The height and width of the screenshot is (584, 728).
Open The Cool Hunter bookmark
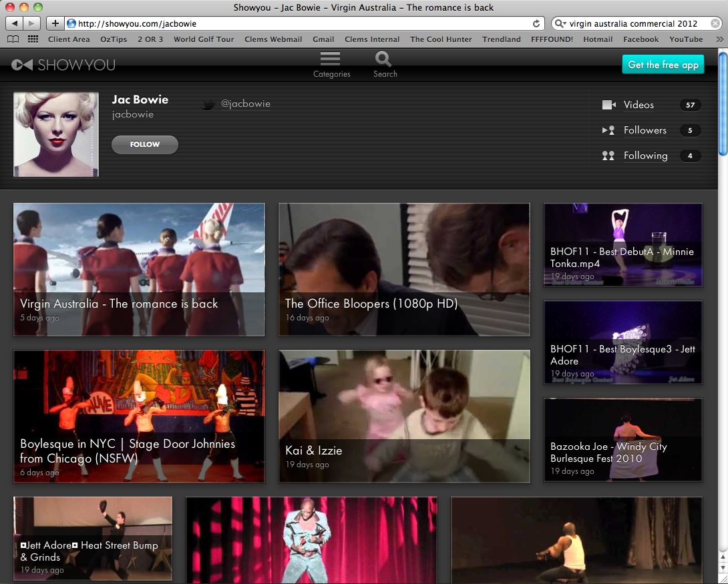[441, 39]
